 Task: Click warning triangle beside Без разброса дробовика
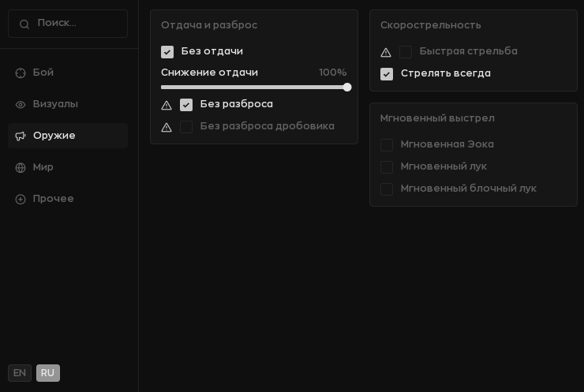point(167,127)
